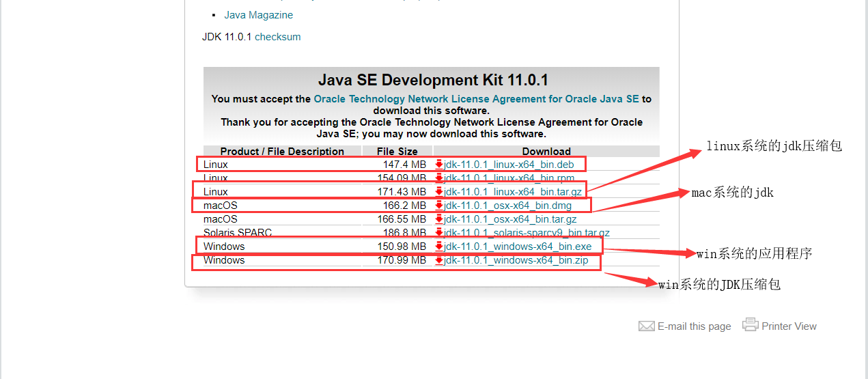This screenshot has height=379, width=868.
Task: Click the File Size column header
Action: coord(397,152)
